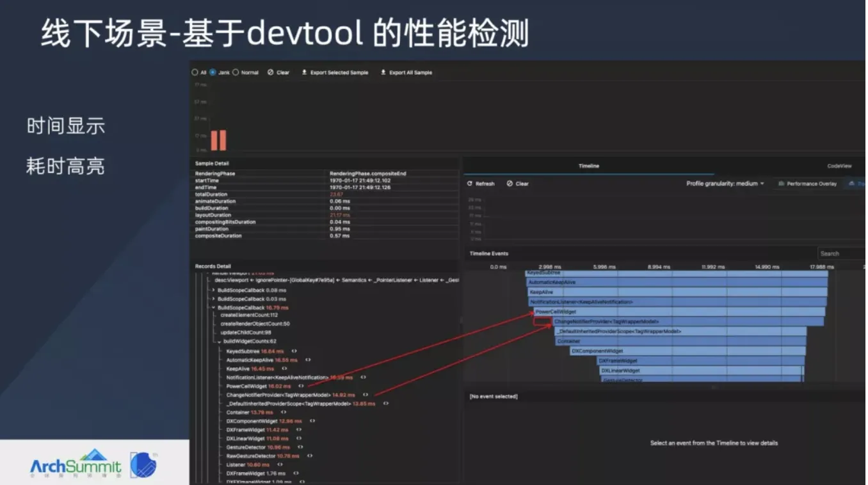Open code icon for PowerCellWidget row
Image resolution: width=868 pixels, height=485 pixels.
[300, 386]
